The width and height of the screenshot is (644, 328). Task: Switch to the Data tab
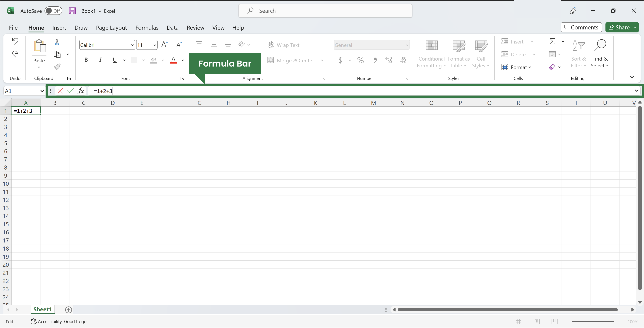173,28
